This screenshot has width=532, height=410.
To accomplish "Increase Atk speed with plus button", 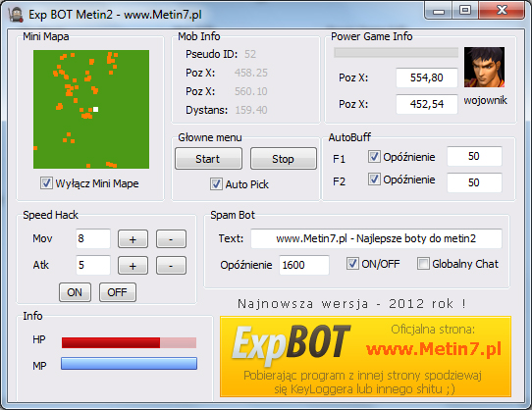I will tap(133, 266).
